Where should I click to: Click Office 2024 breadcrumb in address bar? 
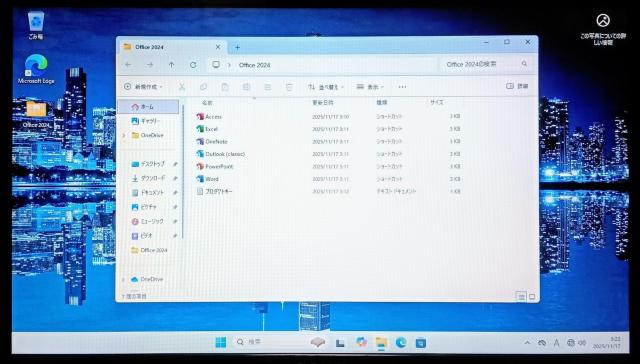click(x=254, y=65)
